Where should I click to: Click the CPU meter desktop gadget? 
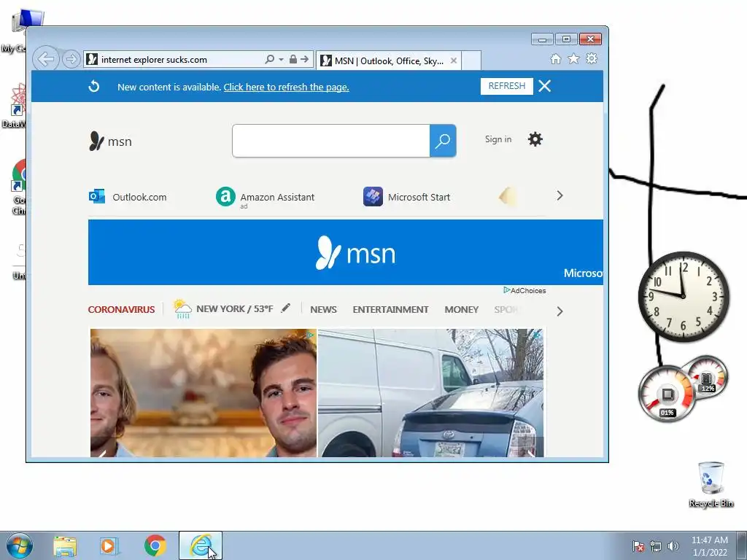click(667, 393)
